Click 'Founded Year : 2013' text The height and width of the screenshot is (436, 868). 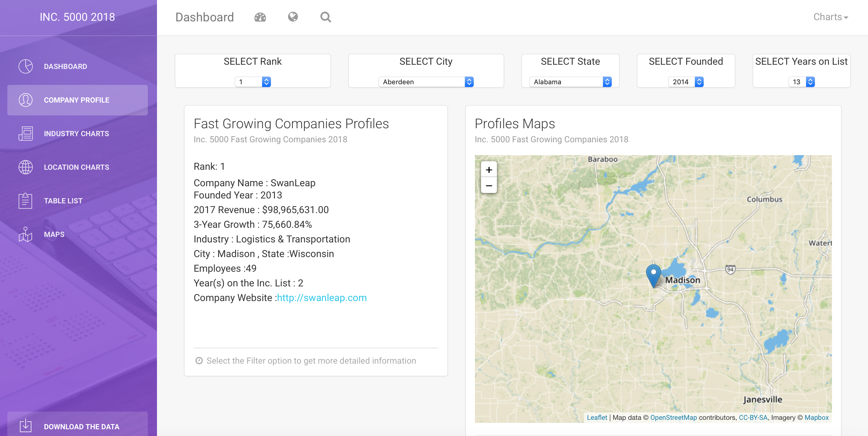238,195
